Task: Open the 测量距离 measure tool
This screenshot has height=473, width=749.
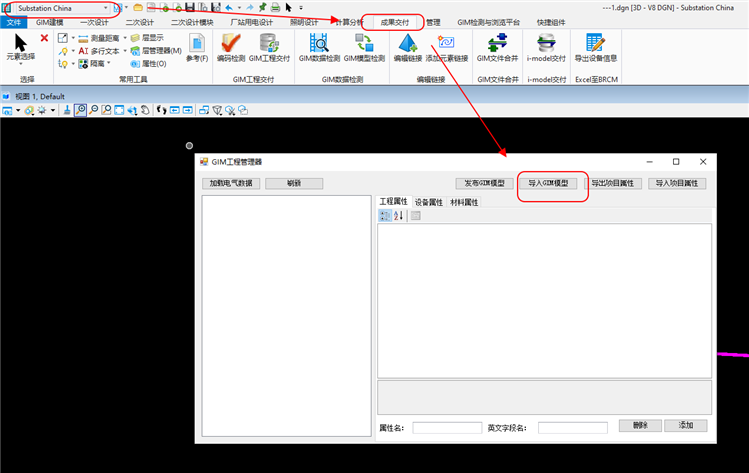Action: [98, 38]
